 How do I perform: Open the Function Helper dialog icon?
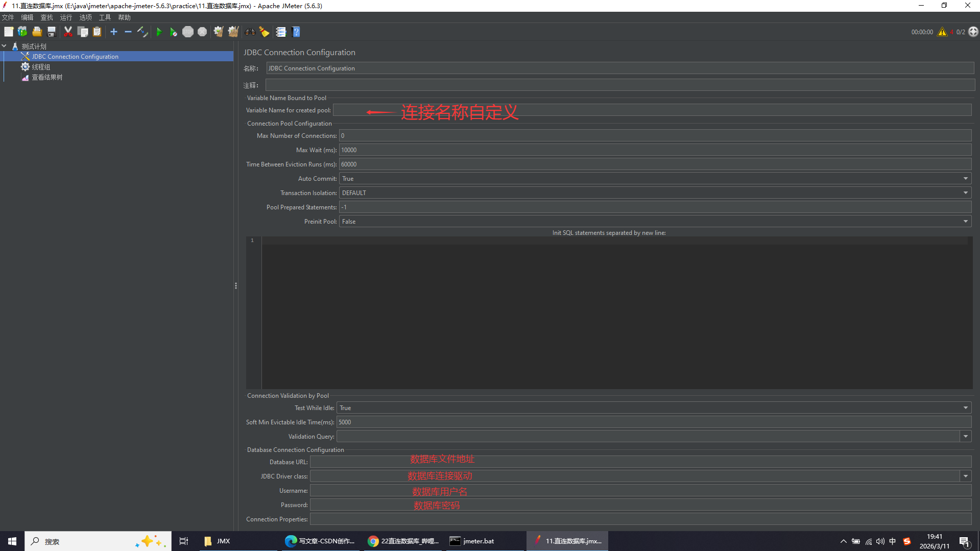pos(281,32)
